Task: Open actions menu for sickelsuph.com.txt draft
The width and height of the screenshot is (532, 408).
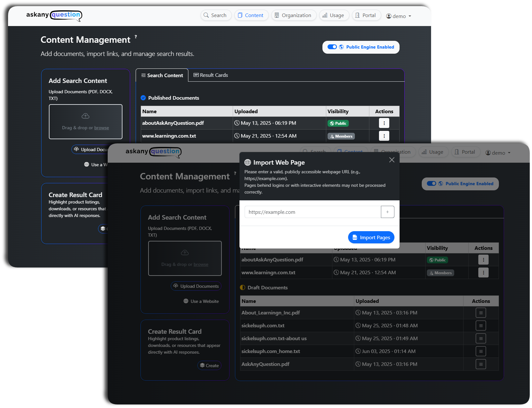Action: click(x=481, y=325)
